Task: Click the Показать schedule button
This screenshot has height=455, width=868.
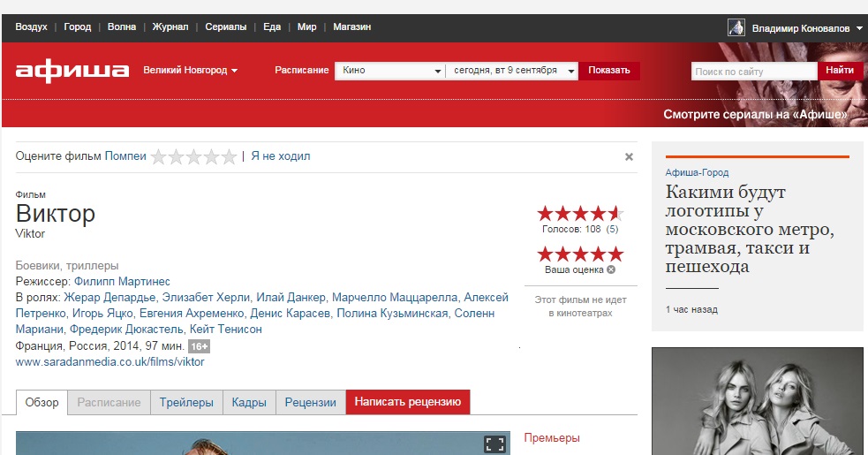Action: pos(609,71)
